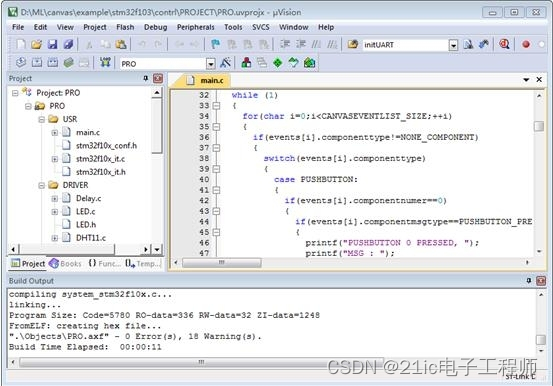553x386 pixels.
Task: Select stm32f10x_conf.h in project tree
Action: (x=106, y=146)
